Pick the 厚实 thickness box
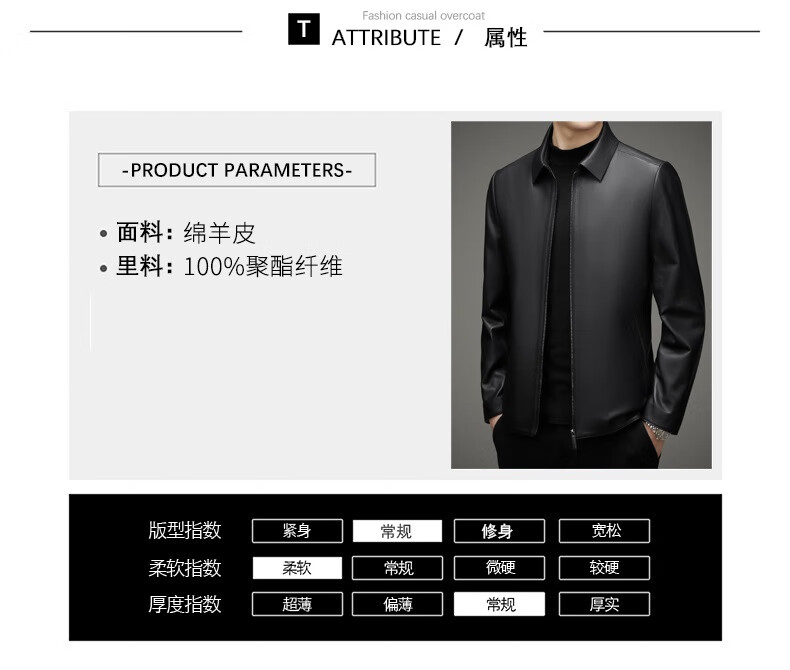Image resolution: width=790 pixels, height=670 pixels. [604, 604]
